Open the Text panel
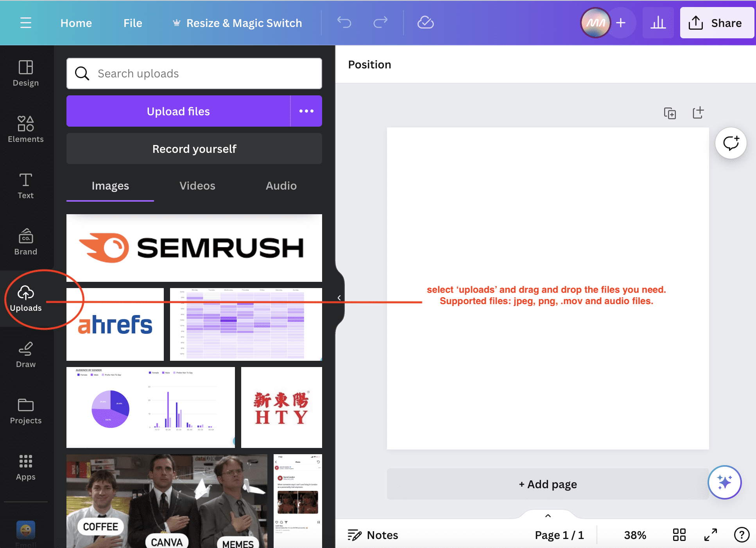This screenshot has width=756, height=548. click(x=25, y=186)
